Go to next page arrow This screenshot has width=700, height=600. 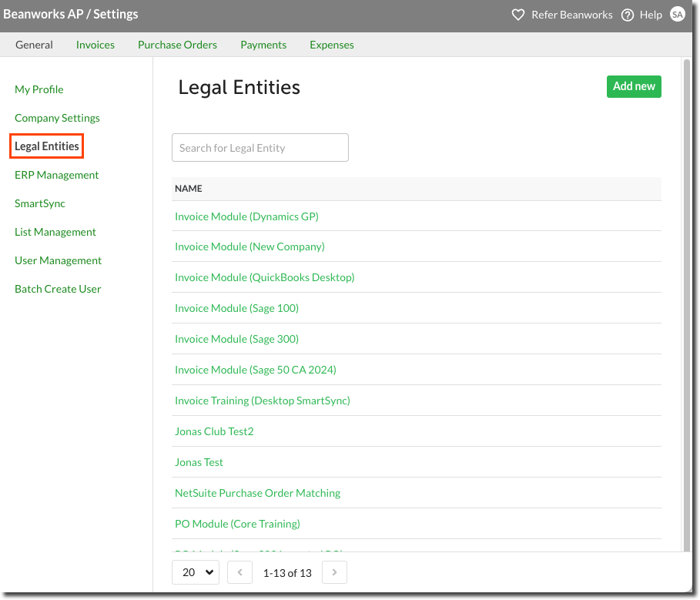point(334,572)
